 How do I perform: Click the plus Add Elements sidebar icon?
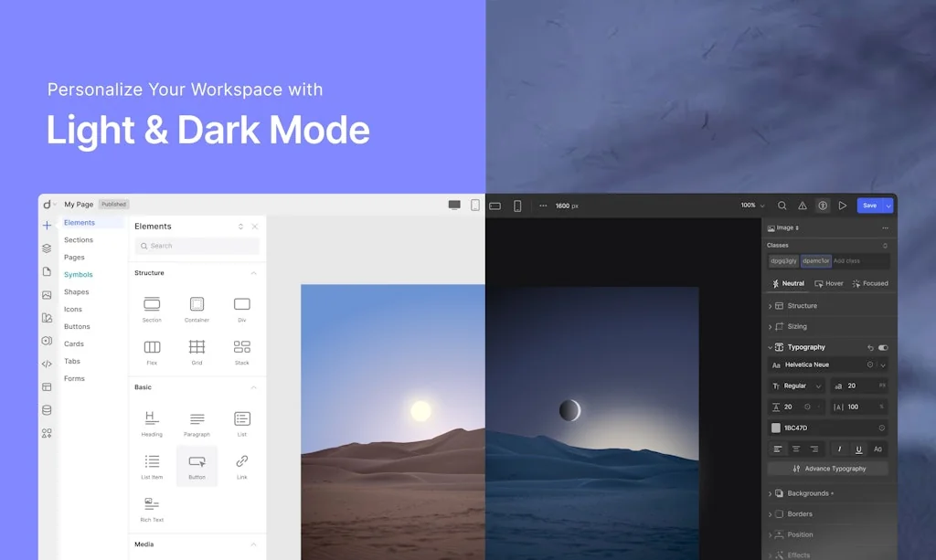[47, 226]
